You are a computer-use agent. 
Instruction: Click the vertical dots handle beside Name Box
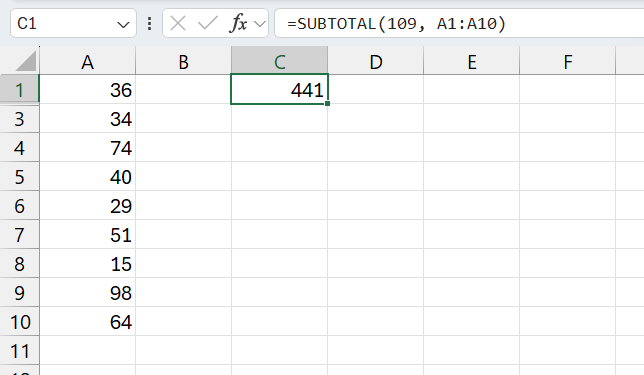point(150,23)
